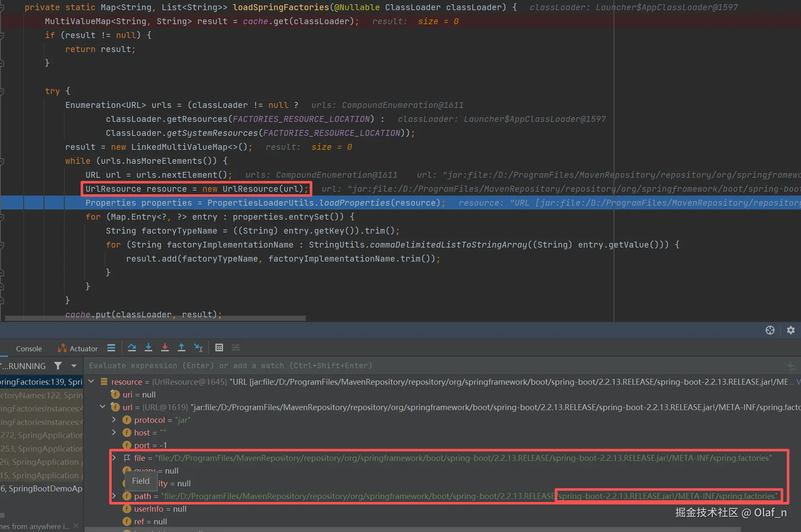Viewport: 801px width, 532px height.
Task: Click the Step Over arrow icon
Action: tap(132, 348)
